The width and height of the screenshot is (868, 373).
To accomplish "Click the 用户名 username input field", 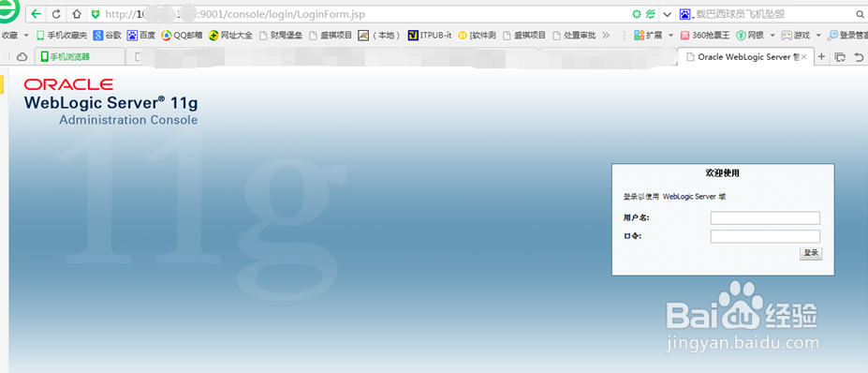I will 765,217.
